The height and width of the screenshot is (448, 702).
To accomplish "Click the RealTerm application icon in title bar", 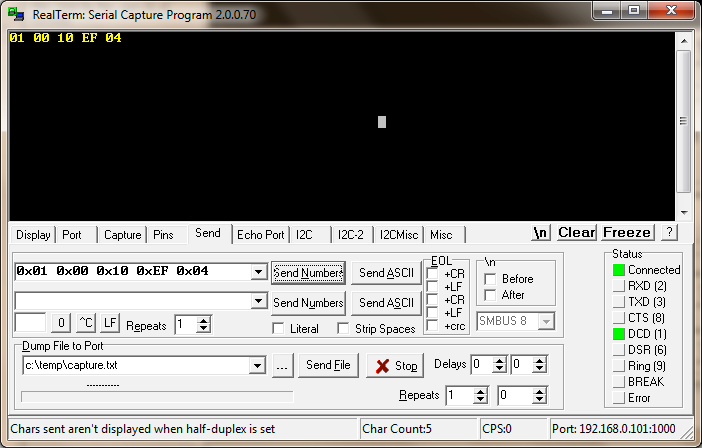I will (x=16, y=14).
